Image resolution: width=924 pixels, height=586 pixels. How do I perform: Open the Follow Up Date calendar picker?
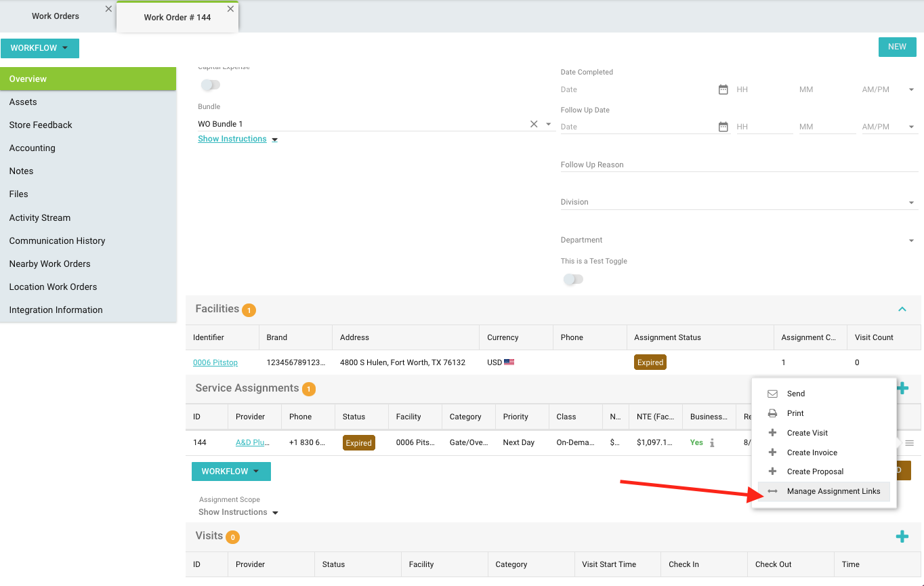(723, 127)
